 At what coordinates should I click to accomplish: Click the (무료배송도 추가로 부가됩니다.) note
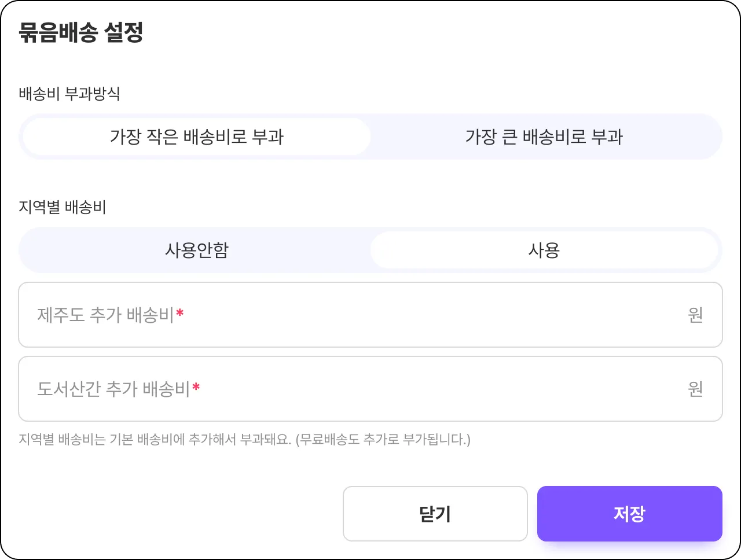coord(383,440)
